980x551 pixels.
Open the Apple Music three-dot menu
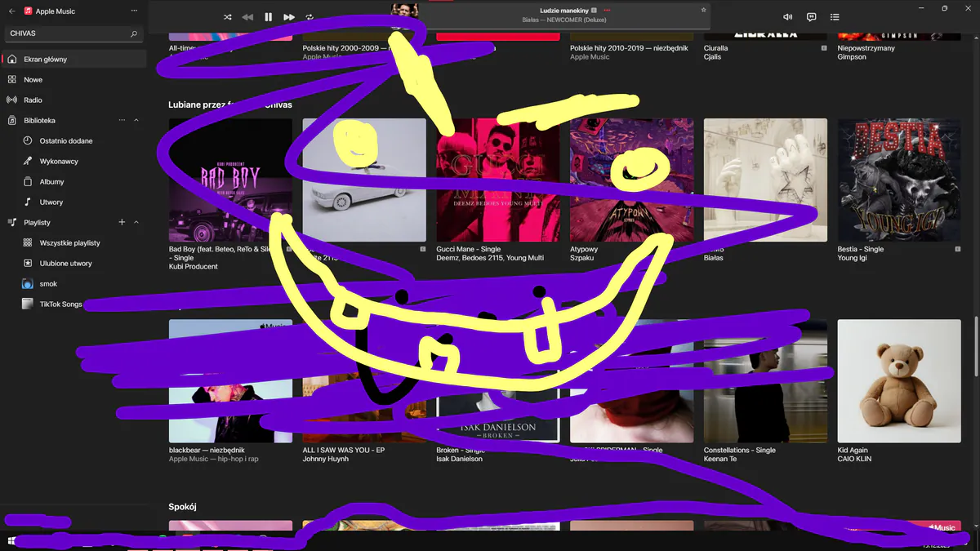[x=134, y=11]
